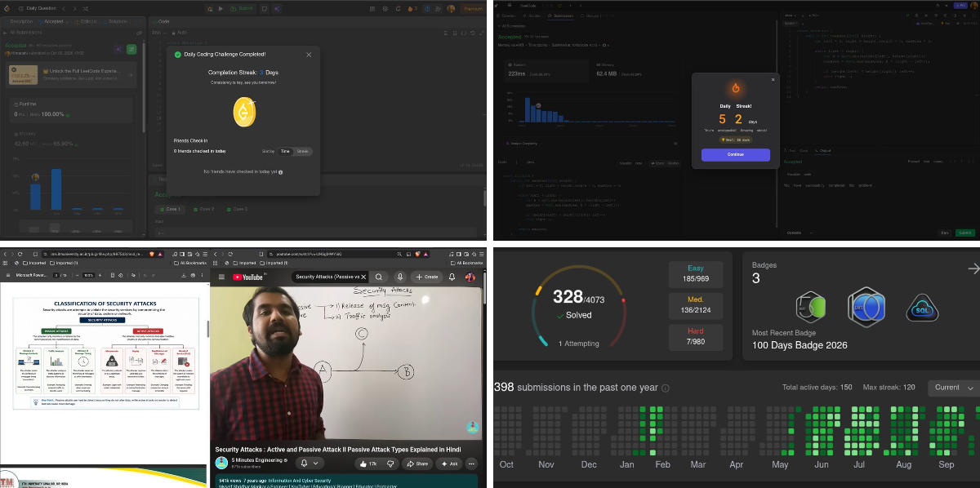Share the Security Attacks video
Image resolution: width=980 pixels, height=488 pixels.
(x=416, y=464)
